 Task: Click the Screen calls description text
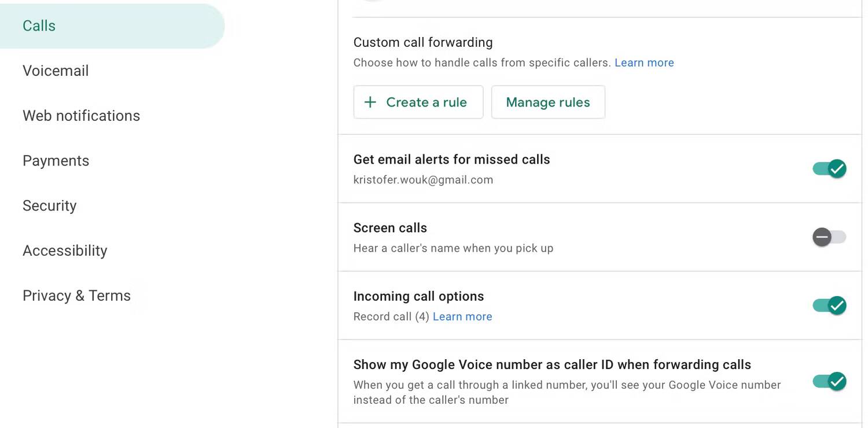(x=453, y=248)
